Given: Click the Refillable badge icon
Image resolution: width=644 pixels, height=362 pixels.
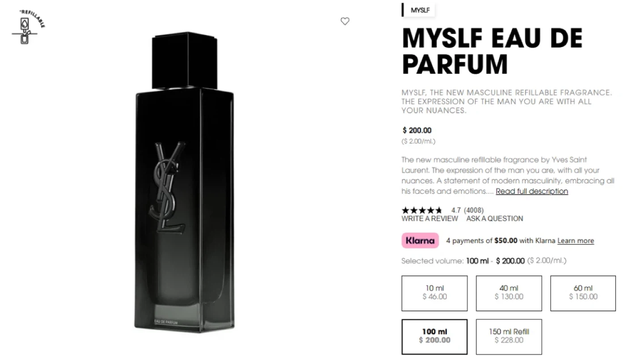Looking at the screenshot, I should [x=28, y=26].
